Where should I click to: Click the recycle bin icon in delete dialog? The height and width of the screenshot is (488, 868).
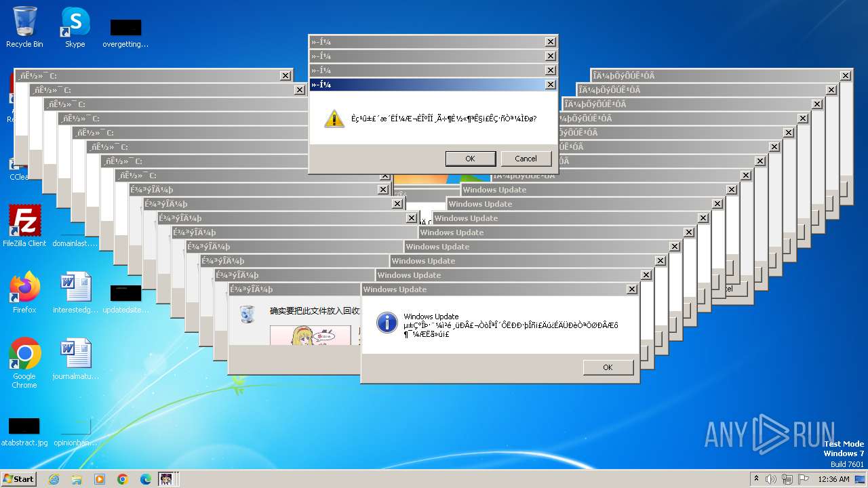click(248, 314)
